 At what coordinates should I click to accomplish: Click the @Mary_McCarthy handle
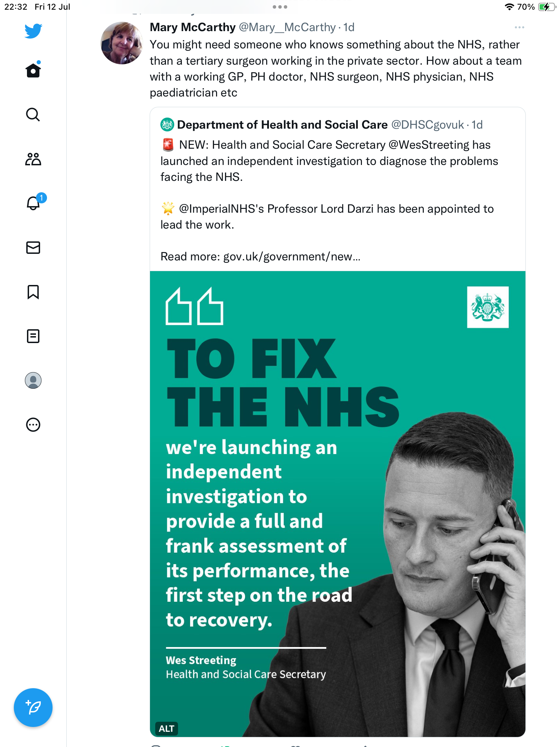(287, 27)
